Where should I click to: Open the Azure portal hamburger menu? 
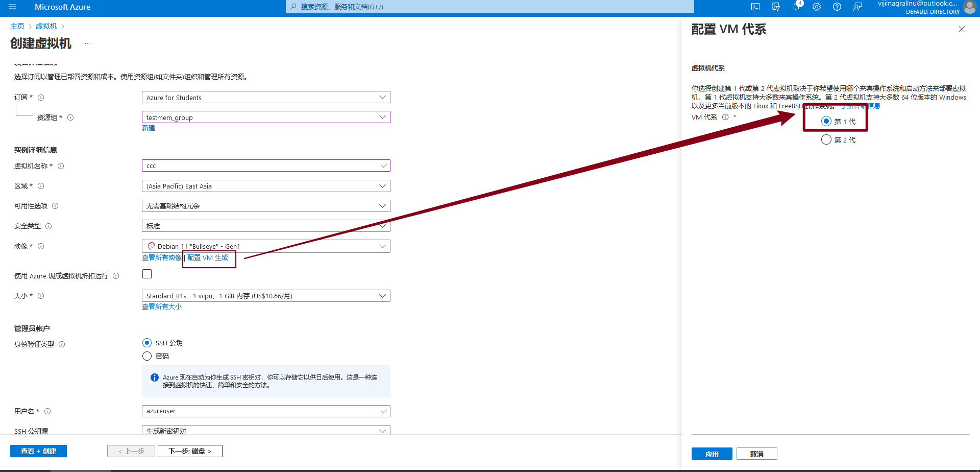[12, 7]
